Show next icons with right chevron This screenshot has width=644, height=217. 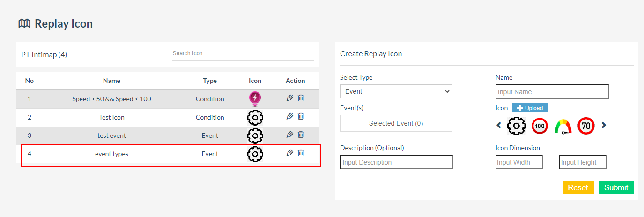coord(604,125)
